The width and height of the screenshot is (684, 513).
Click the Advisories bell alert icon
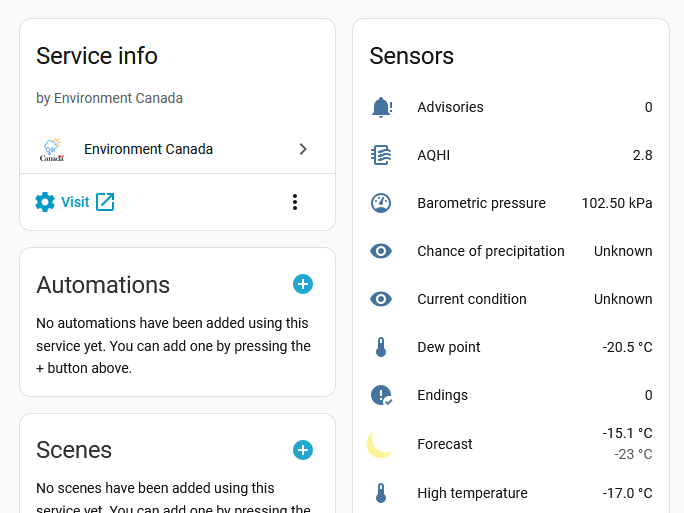pos(381,107)
